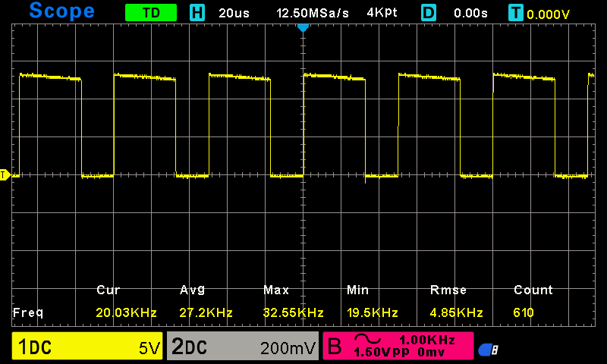Toggle the green TD trigger status indicator

[151, 13]
